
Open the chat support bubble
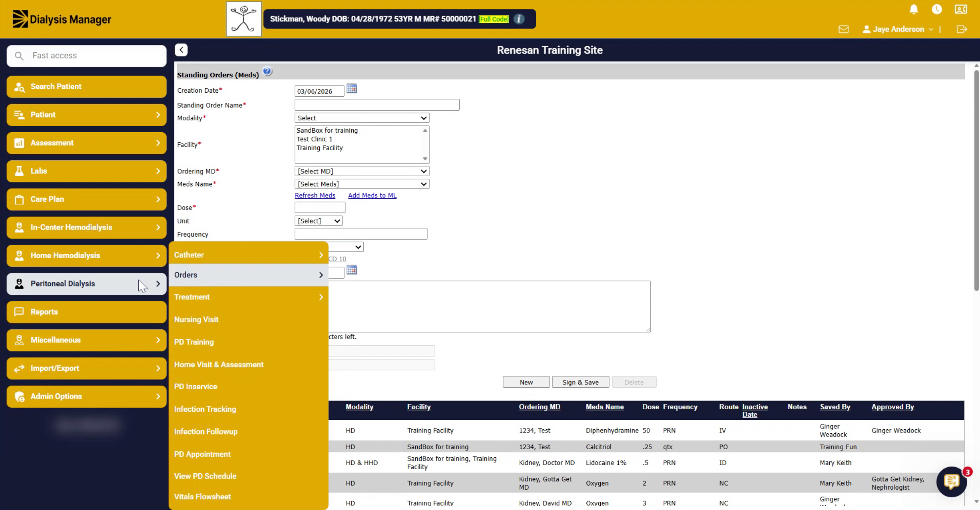click(951, 482)
